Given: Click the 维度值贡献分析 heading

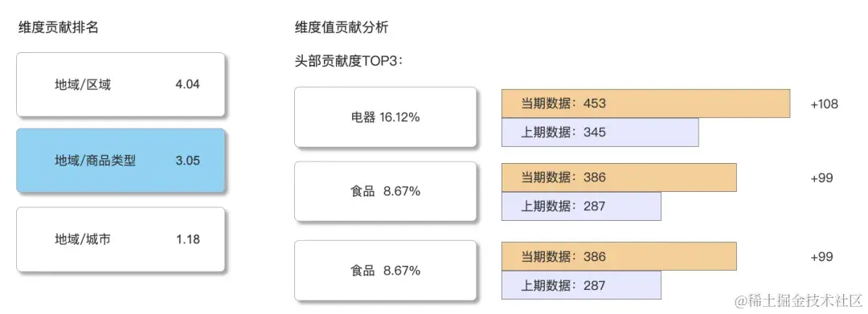Looking at the screenshot, I should (342, 27).
